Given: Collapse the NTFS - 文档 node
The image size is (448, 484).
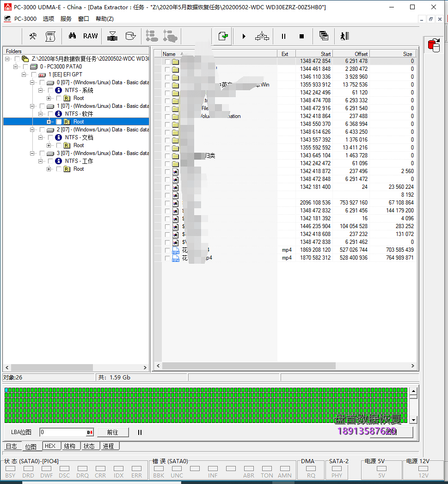Looking at the screenshot, I should [x=40, y=137].
